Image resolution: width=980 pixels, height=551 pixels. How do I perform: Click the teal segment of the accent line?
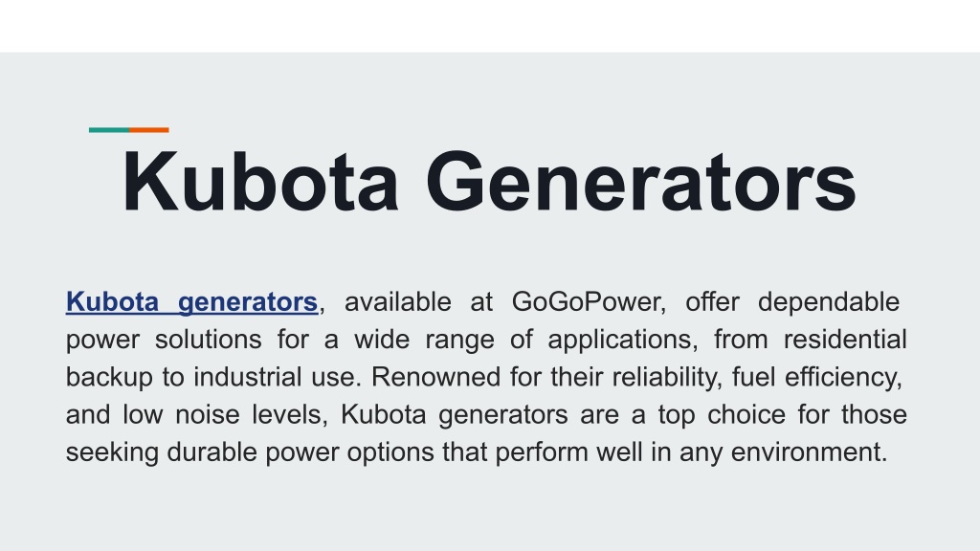coord(109,130)
